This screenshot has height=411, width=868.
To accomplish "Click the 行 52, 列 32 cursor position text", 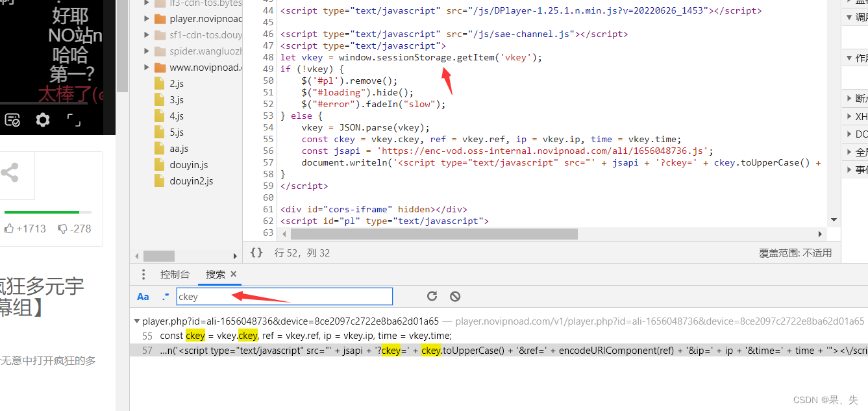I will (302, 253).
